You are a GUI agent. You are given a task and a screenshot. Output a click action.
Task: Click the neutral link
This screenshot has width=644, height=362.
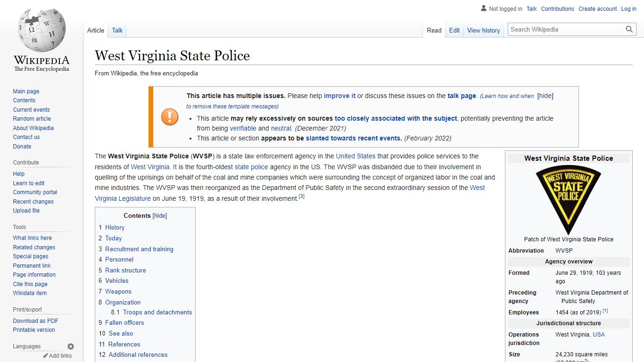281,128
